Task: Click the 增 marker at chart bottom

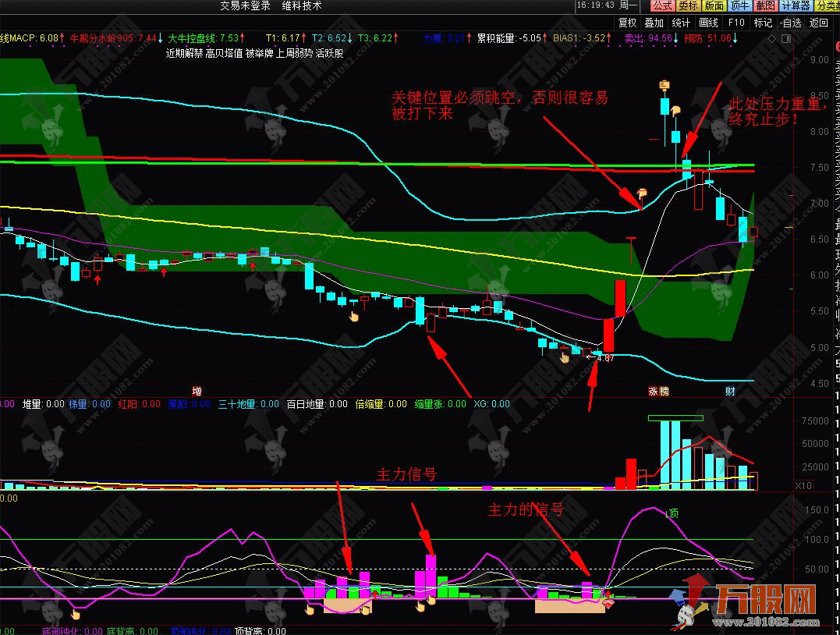Action: click(197, 389)
